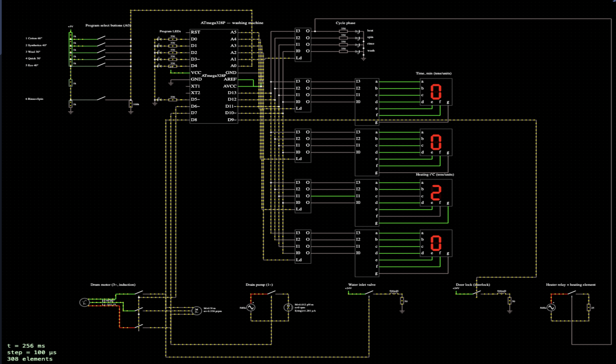Toggle the '4 Quick 30'' program switch
The image size is (616, 364).
tap(101, 58)
